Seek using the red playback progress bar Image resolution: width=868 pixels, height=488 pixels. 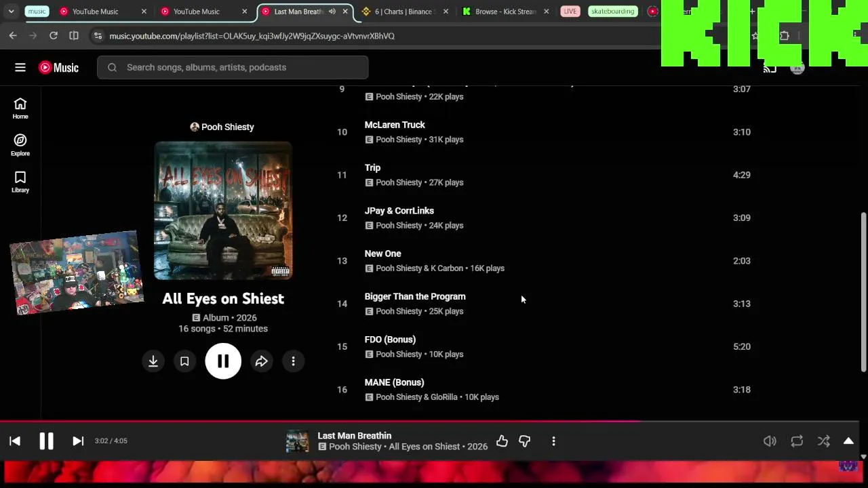429,422
